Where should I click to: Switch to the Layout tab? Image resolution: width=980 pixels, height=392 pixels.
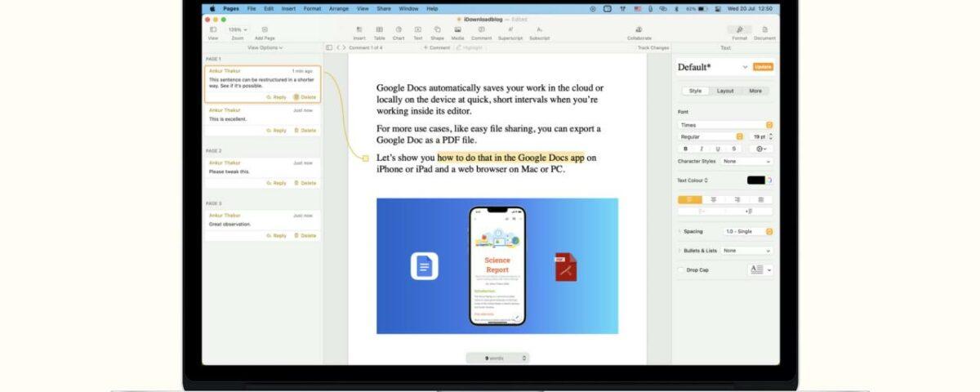click(x=724, y=91)
